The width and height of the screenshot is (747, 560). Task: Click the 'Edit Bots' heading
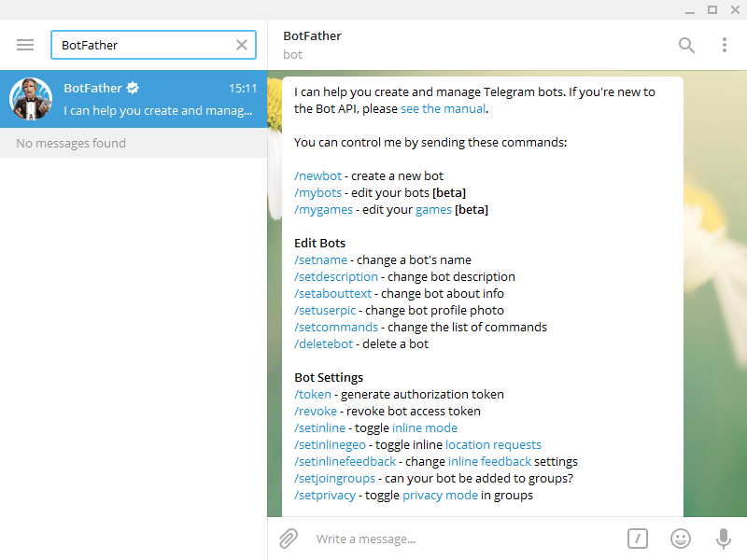(x=319, y=243)
